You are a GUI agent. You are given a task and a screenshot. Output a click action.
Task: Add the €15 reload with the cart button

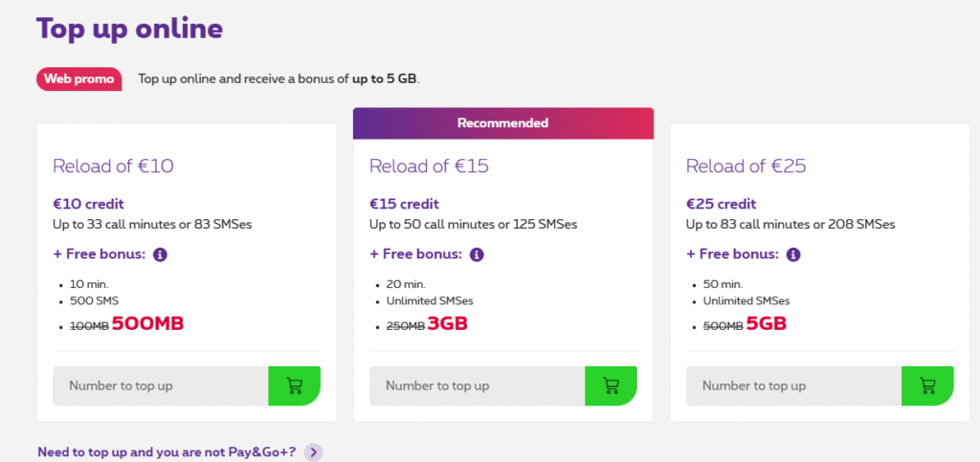(611, 385)
